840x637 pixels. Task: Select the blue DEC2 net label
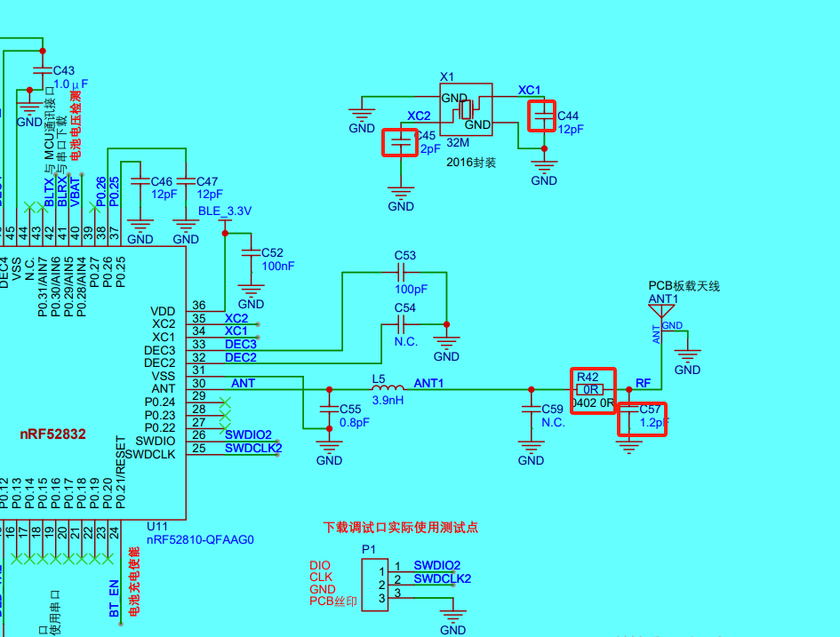241,357
